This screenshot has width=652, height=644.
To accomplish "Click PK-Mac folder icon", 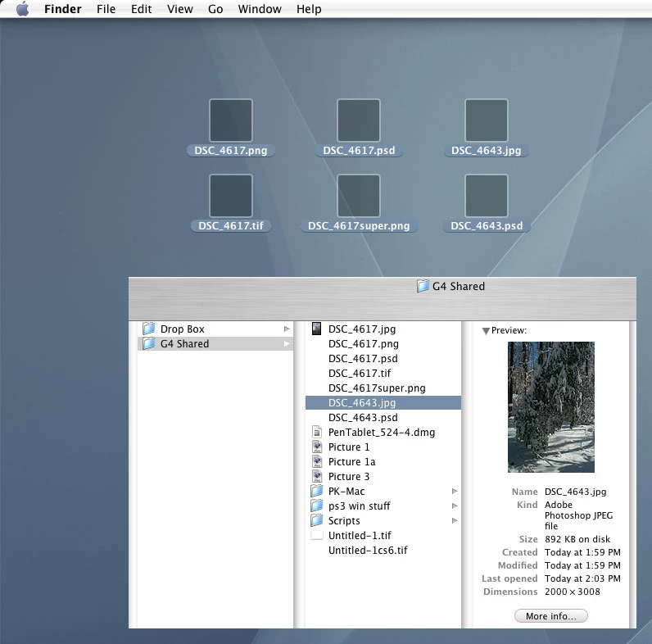I will click(317, 491).
